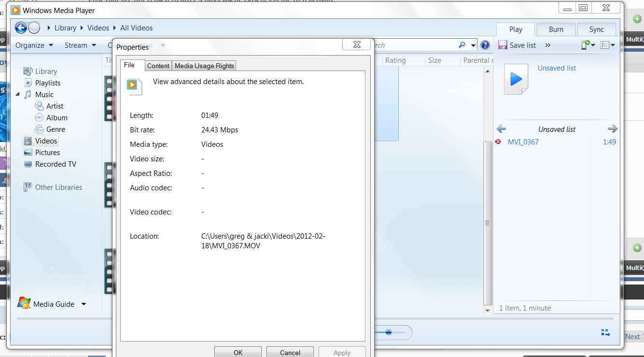Viewport: 644px width, 357px height.
Task: Click the Parental column header
Action: click(476, 60)
